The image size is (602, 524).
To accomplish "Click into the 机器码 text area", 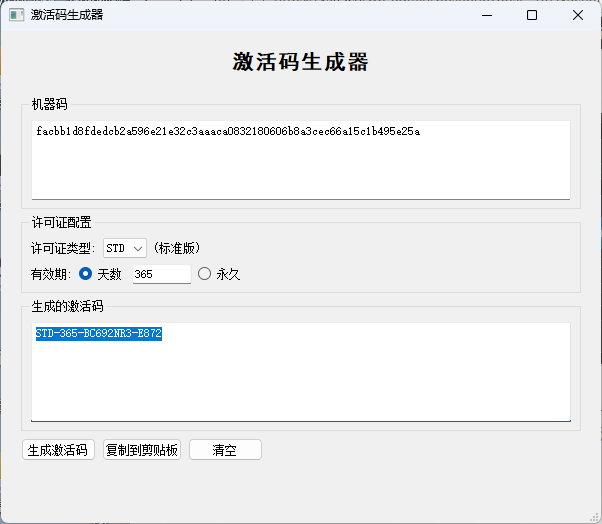I will (x=301, y=160).
